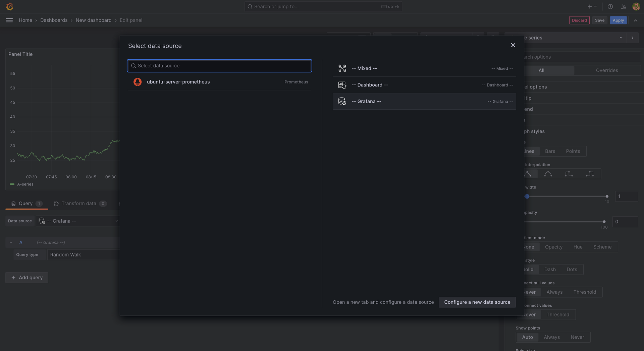Click the Save button
Screen dimensions: 644x351
coord(600,20)
